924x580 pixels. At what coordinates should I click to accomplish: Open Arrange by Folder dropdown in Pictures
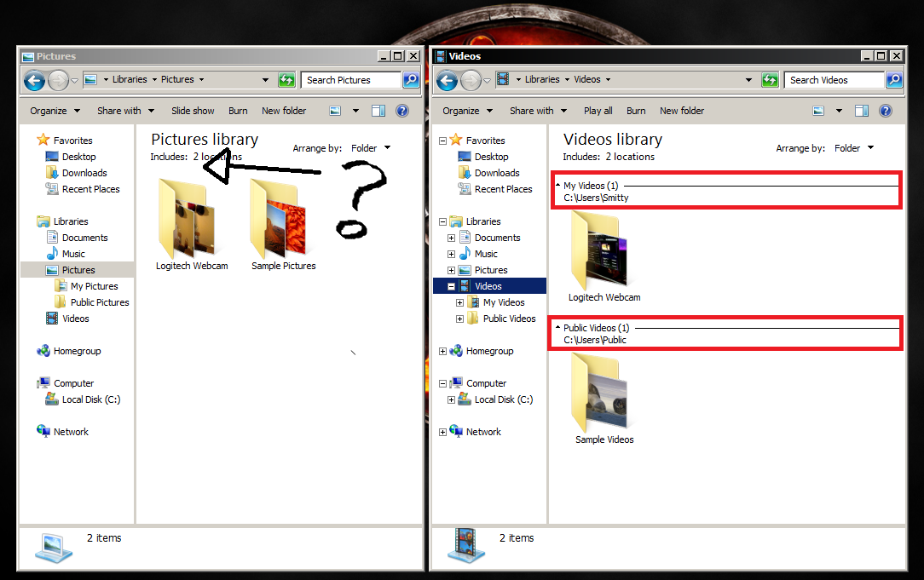click(x=371, y=148)
